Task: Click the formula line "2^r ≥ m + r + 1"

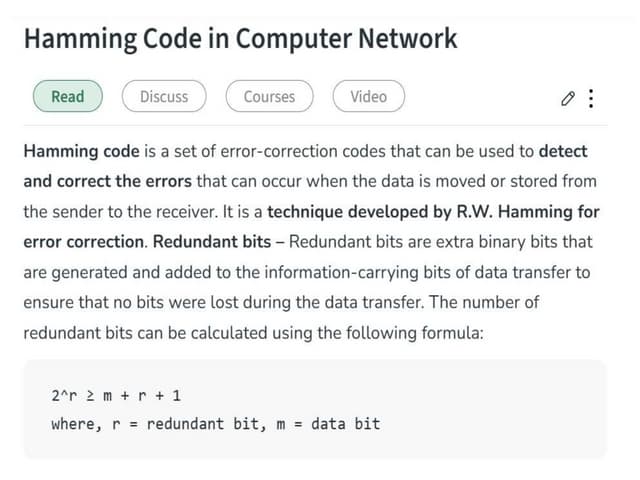Action: pos(116,395)
